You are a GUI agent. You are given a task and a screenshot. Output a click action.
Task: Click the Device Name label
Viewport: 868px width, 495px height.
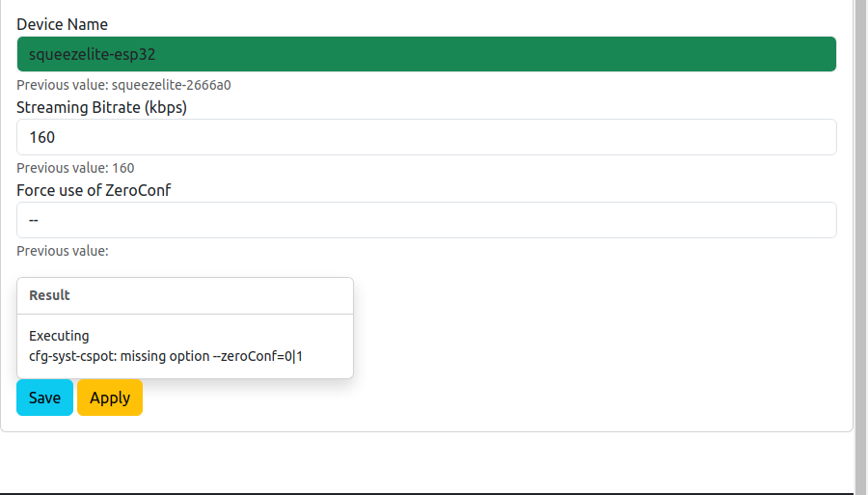(63, 24)
